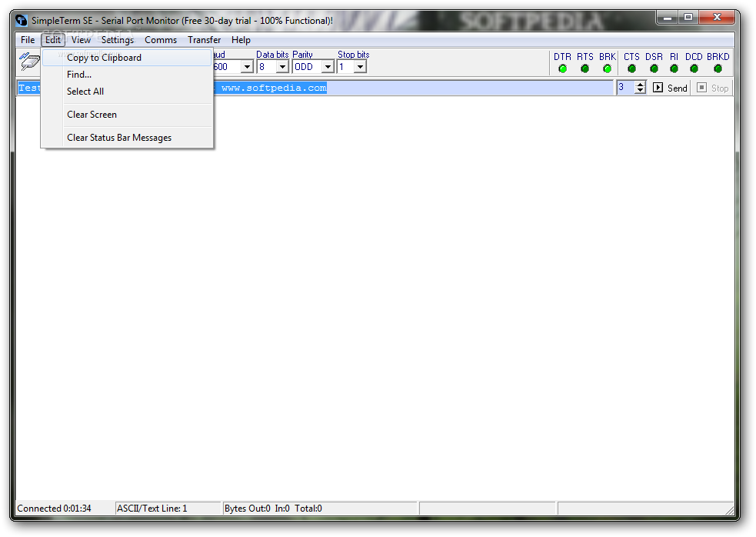Image resolution: width=756 pixels, height=537 pixels.
Task: Choose Copy to Clipboard
Action: (x=127, y=58)
